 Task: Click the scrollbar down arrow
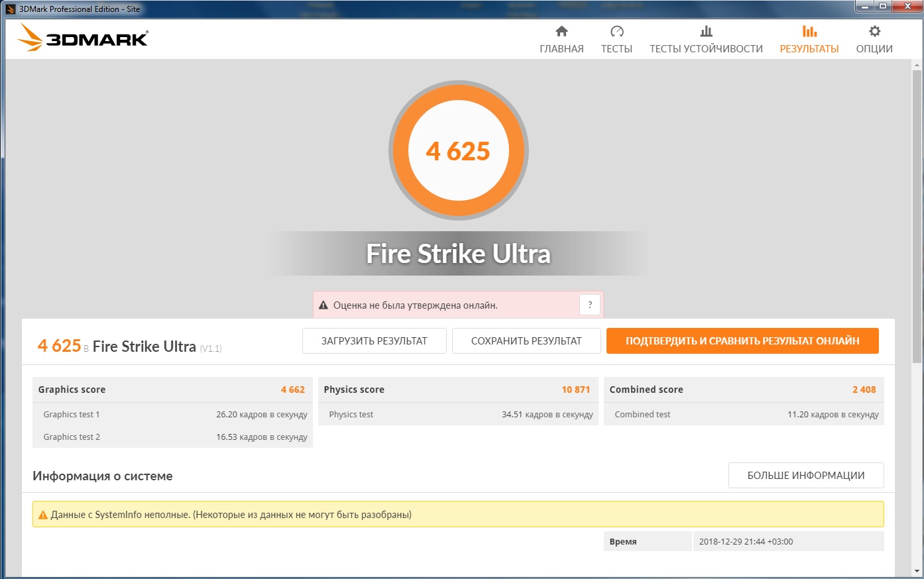[x=917, y=571]
